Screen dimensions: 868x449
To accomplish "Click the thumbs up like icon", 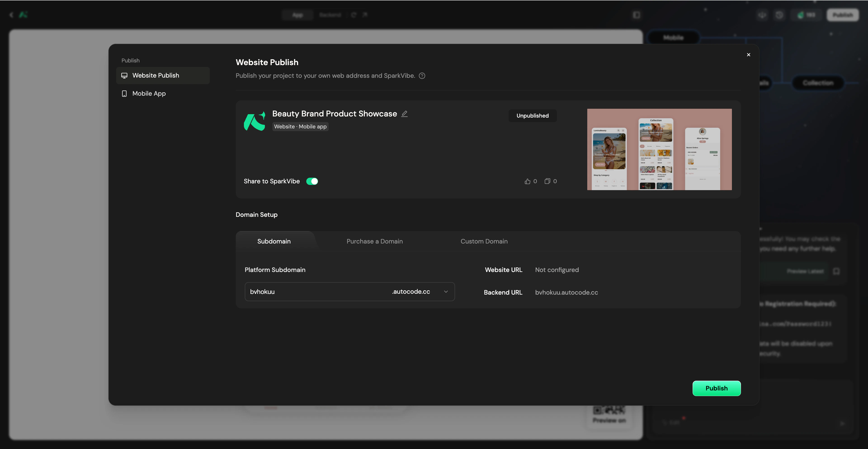I will coord(527,181).
